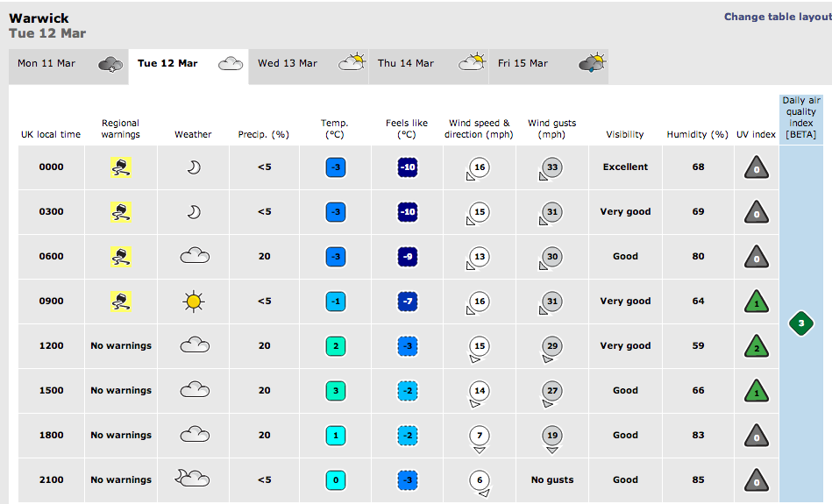Viewport: 832px width, 504px height.
Task: Click the wind gust 33 icon at 0000
Action: 551,168
